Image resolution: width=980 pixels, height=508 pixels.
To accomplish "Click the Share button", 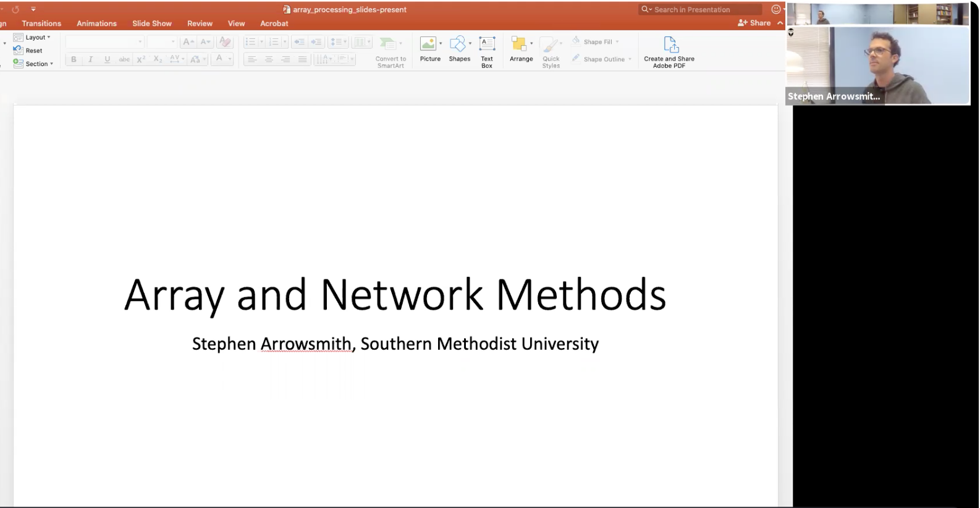I will (754, 23).
